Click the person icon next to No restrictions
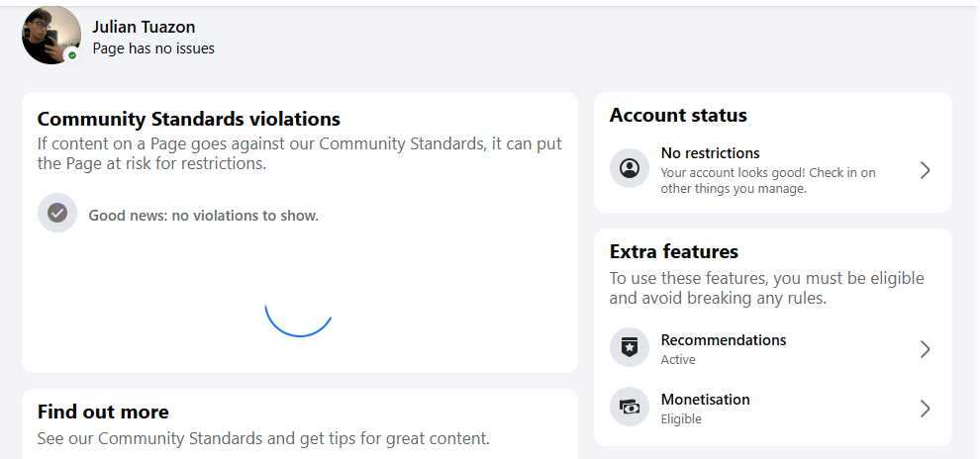The height and width of the screenshot is (459, 980). point(629,169)
